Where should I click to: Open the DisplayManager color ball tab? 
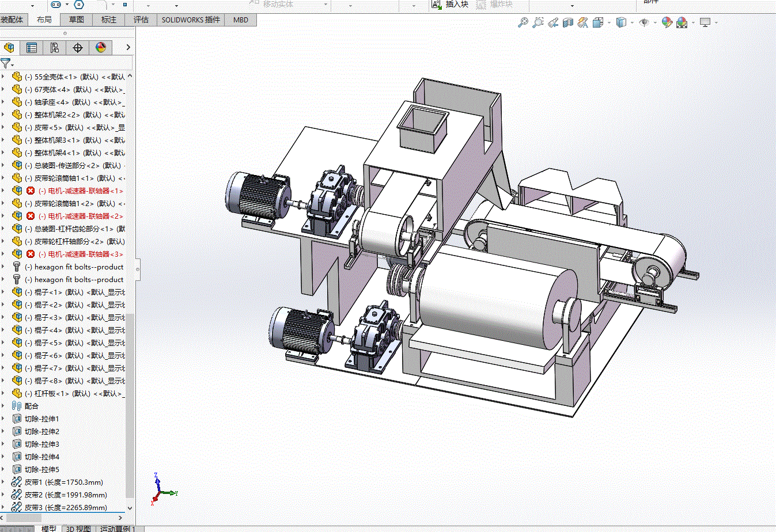pyautogui.click(x=101, y=48)
